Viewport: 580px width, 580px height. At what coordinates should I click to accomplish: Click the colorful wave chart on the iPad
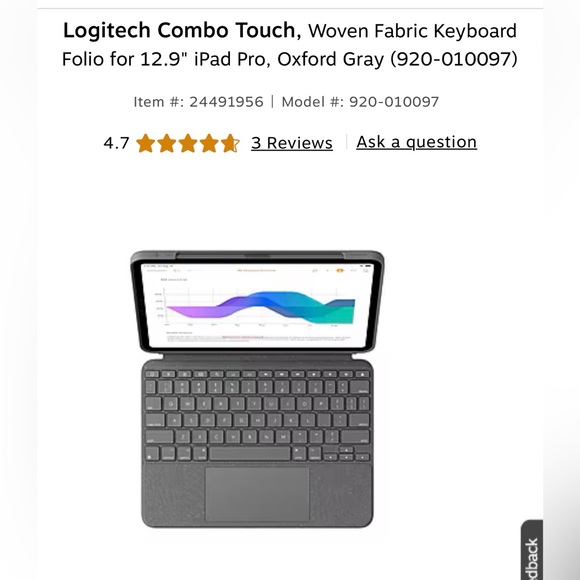point(260,307)
